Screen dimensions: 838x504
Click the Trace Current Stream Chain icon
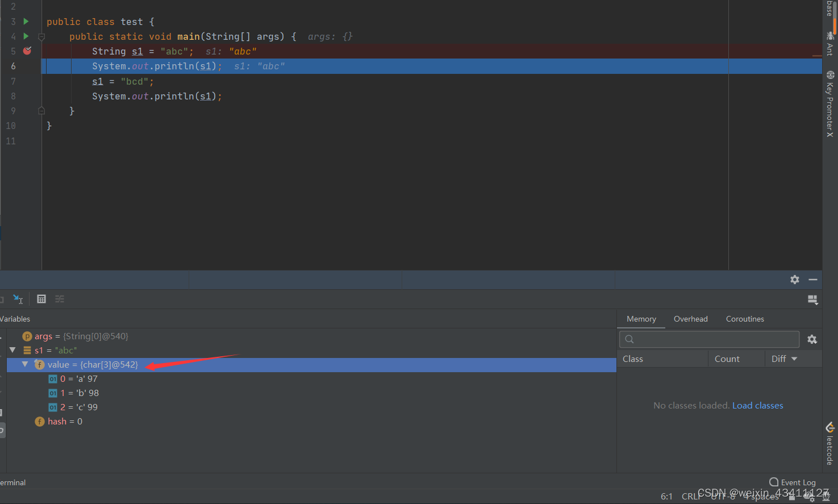coord(60,299)
